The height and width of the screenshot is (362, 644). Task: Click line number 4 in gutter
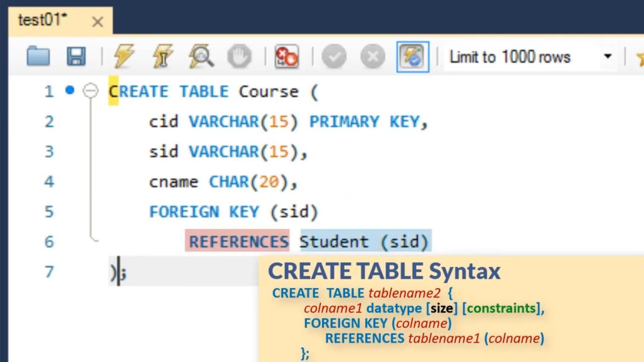[x=49, y=182]
